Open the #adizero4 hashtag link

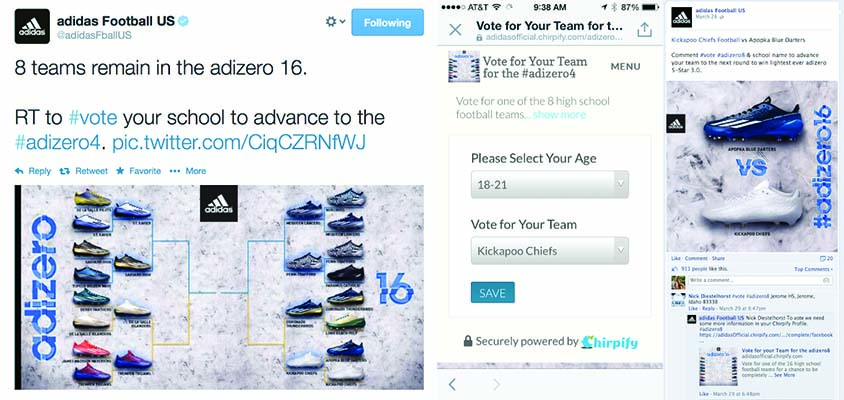(x=58, y=143)
